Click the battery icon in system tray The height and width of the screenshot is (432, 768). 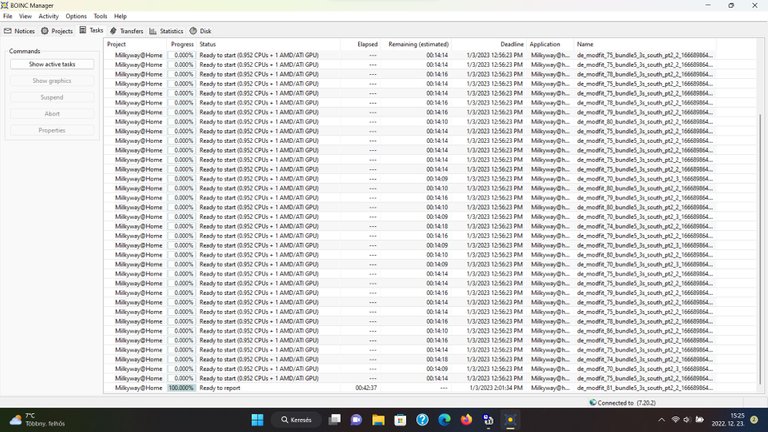(699, 420)
